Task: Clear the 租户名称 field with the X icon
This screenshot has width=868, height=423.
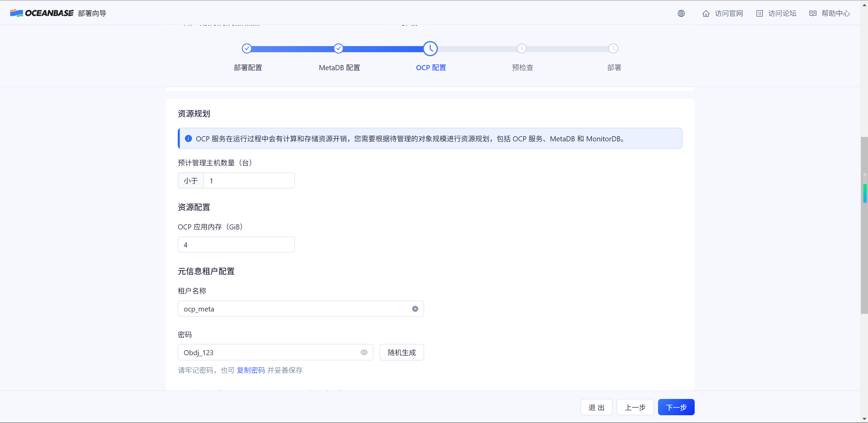Action: 415,309
